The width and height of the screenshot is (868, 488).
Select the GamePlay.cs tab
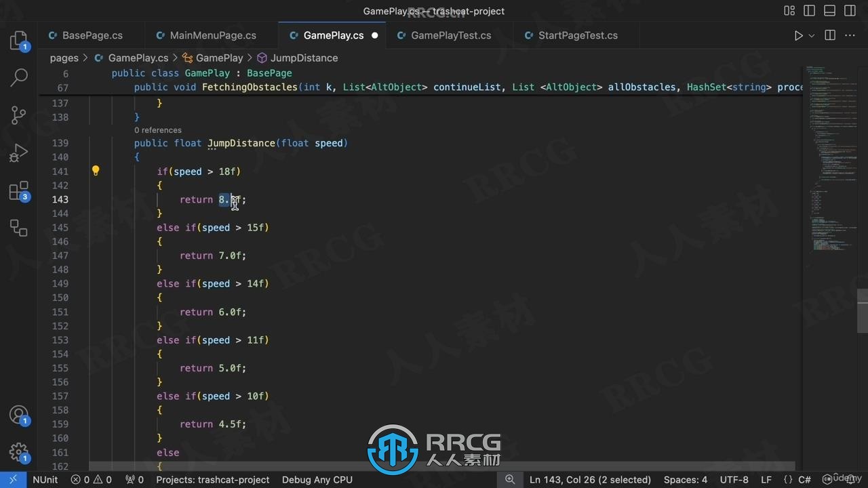[333, 35]
